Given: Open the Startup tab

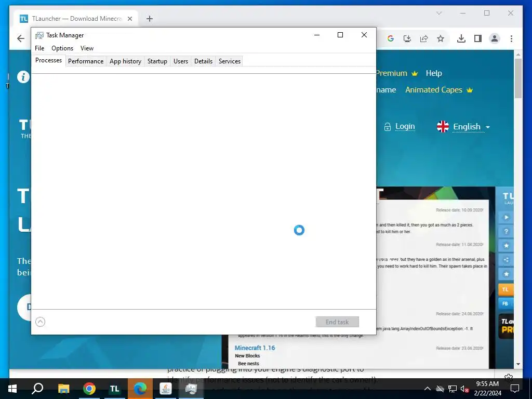Looking at the screenshot, I should pos(157,61).
